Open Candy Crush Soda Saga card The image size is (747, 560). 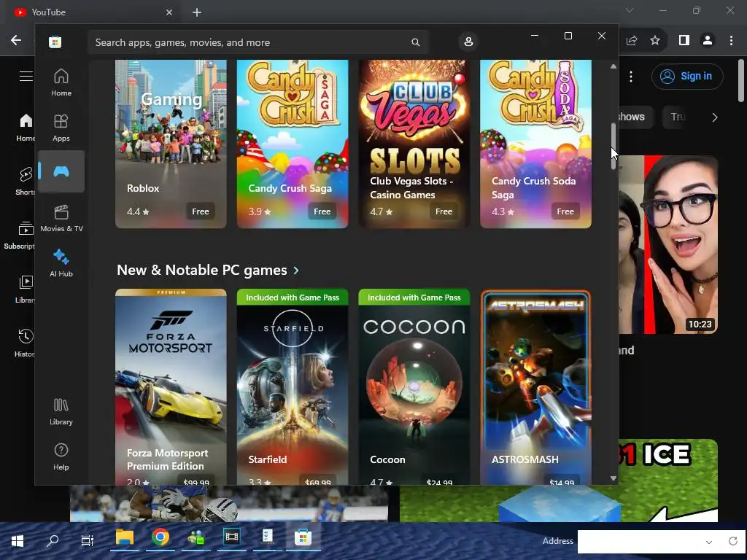click(536, 144)
